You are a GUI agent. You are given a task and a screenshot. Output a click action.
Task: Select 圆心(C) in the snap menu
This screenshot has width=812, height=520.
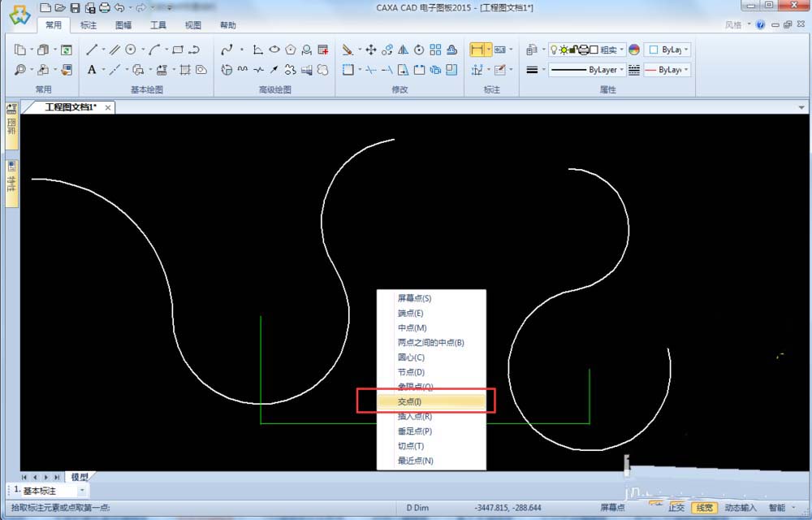point(411,357)
